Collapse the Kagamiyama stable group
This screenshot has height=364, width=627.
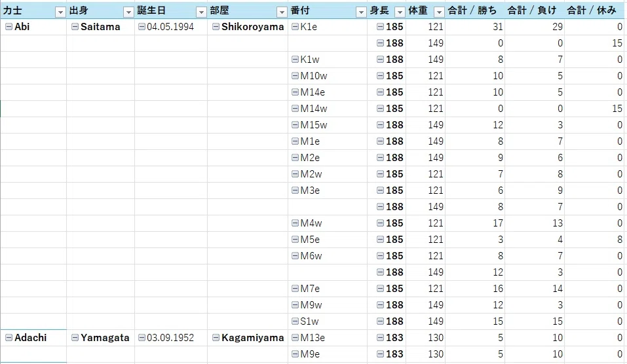coord(216,338)
